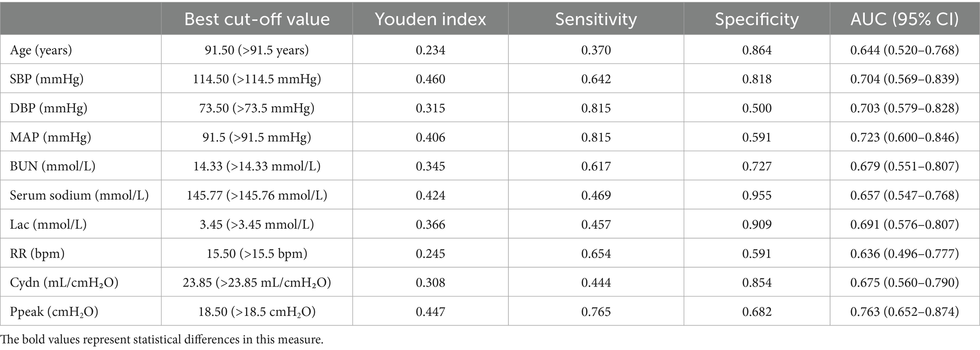Click the AUC cell '0.763 (0.652–0.874)'
This screenshot has height=350, width=980.
click(x=904, y=312)
